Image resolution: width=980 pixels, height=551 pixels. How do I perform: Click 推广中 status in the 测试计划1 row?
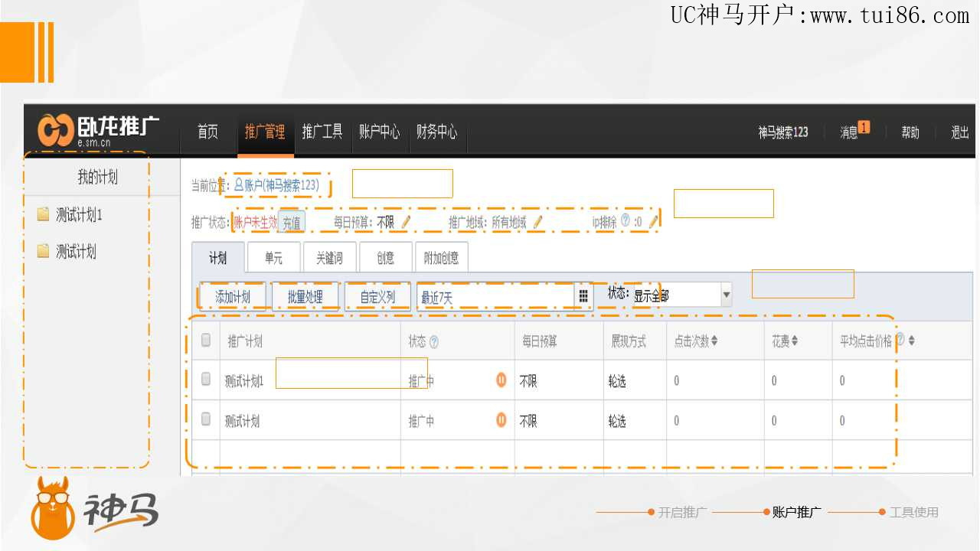[421, 381]
